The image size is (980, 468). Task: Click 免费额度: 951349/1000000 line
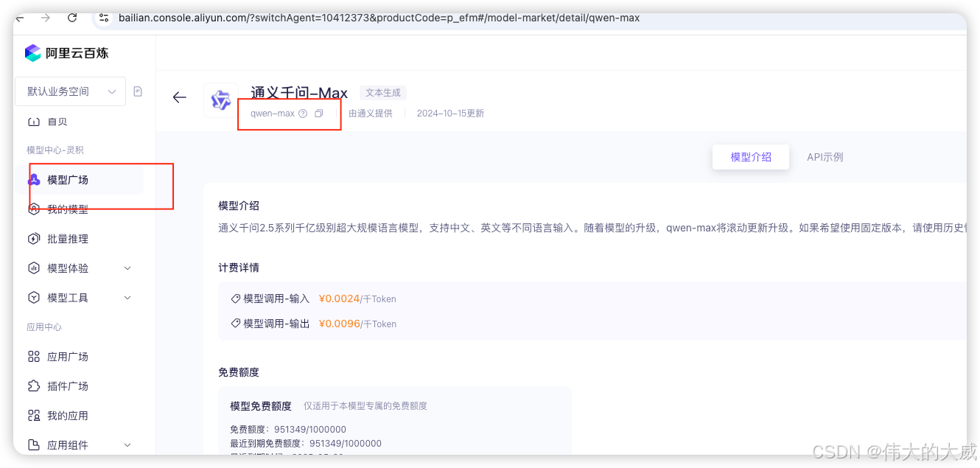288,430
